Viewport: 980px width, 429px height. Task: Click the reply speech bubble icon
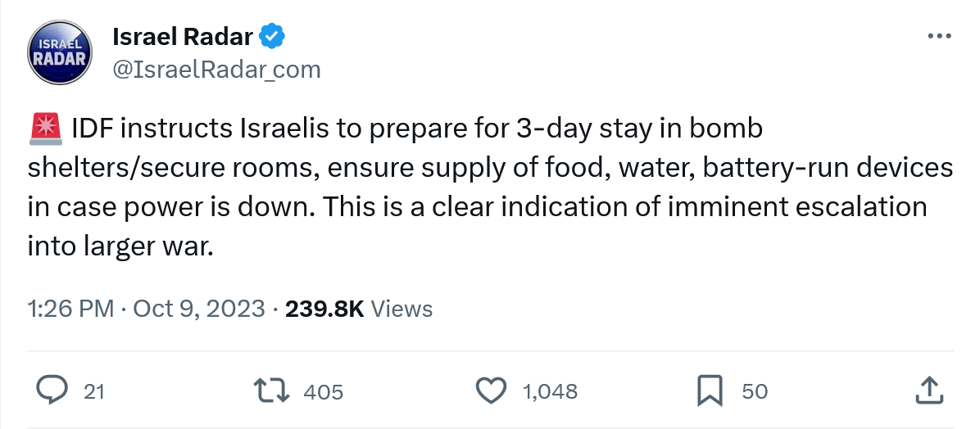[52, 391]
